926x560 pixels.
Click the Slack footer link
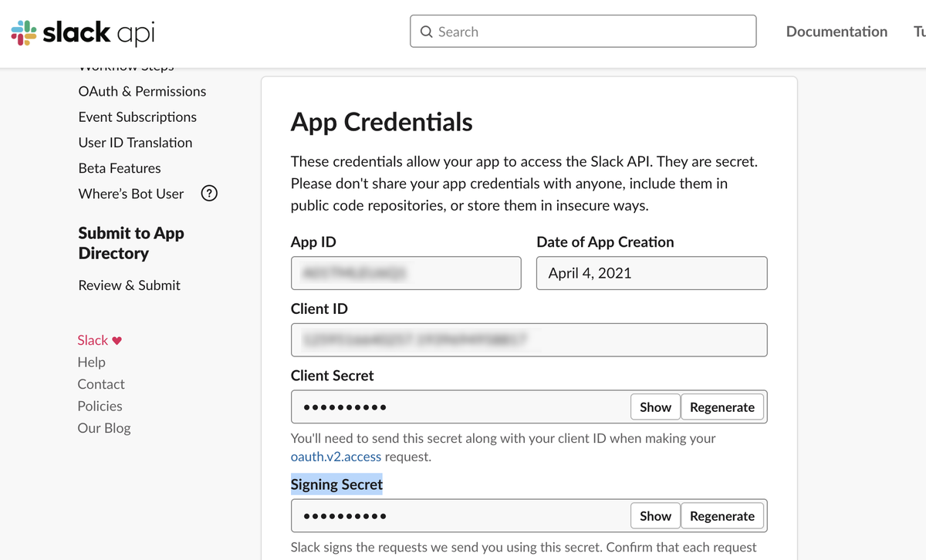93,340
